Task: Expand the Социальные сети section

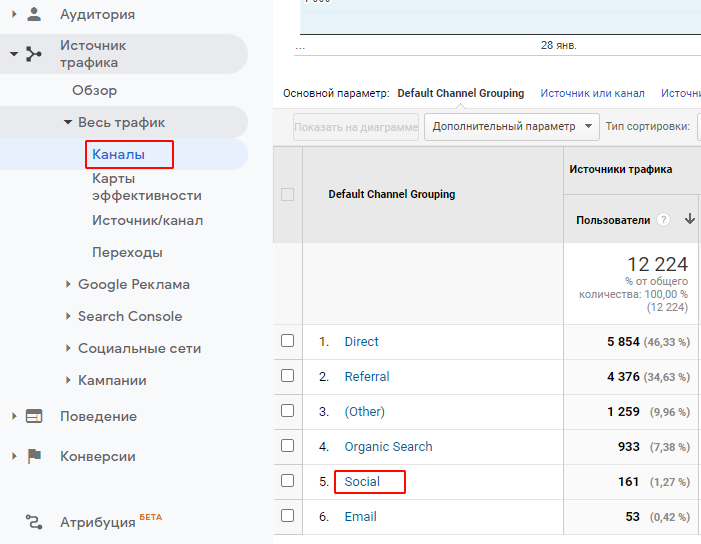Action: coord(68,348)
